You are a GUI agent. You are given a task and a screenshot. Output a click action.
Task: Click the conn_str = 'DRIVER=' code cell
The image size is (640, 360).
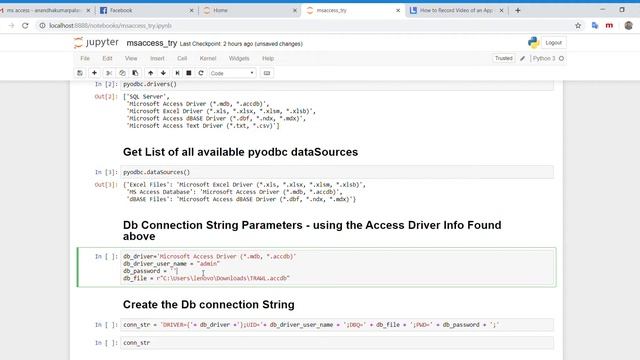click(x=337, y=325)
